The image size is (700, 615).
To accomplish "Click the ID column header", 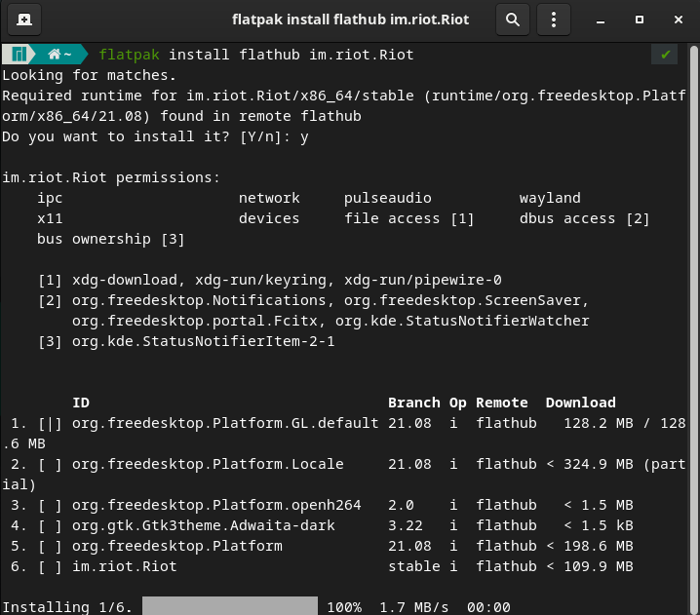I will 81,403.
